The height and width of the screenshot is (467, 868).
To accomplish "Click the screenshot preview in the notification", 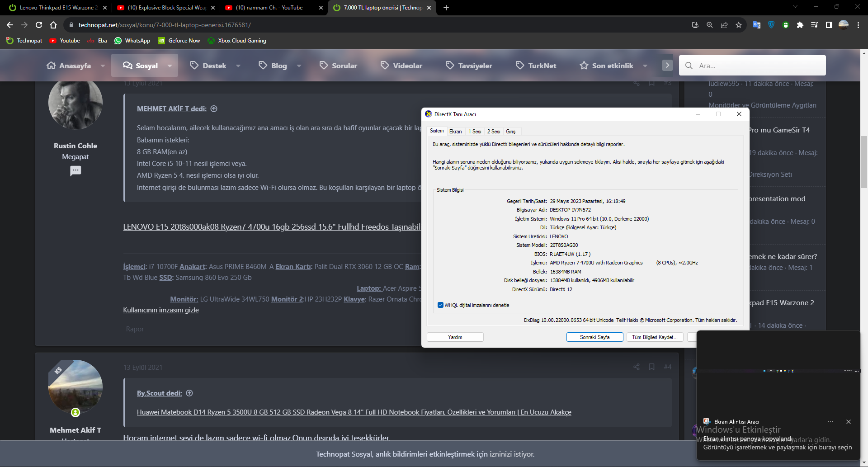I will pos(778,371).
